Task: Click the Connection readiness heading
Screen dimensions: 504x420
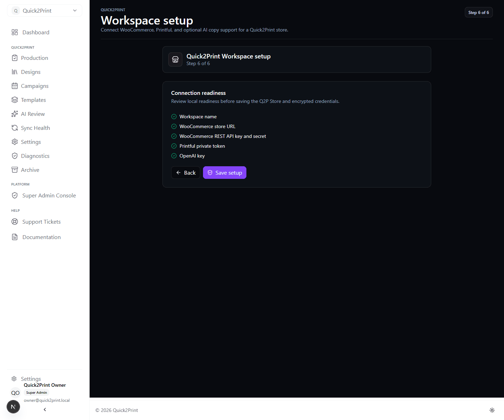Action: [198, 93]
